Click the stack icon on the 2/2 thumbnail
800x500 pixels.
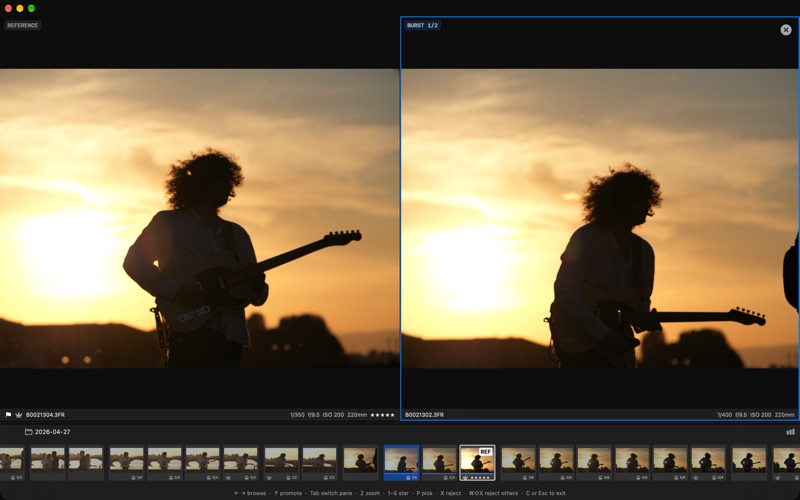(326, 478)
